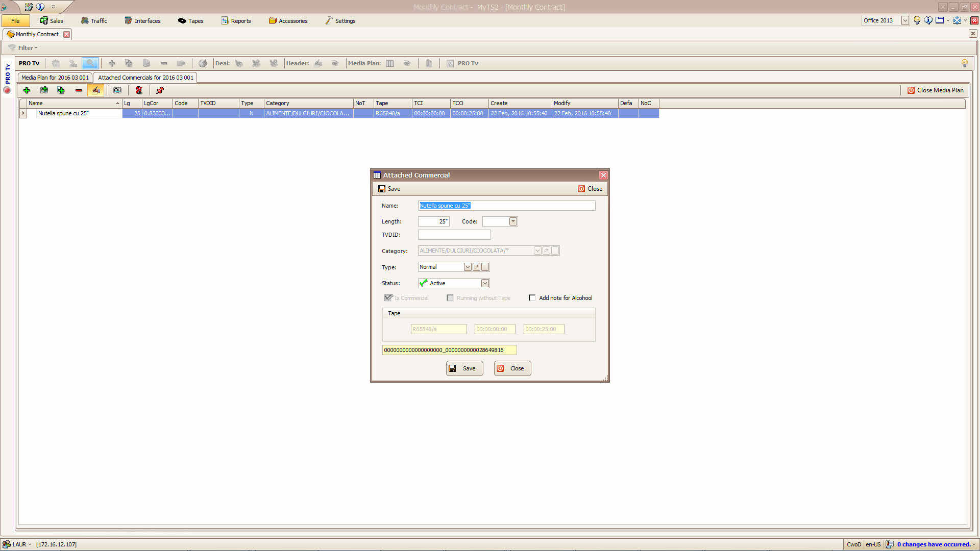Screen dimensions: 980x551
Task: Click the floppy Save icon in dialog toolbar
Action: pyautogui.click(x=382, y=189)
